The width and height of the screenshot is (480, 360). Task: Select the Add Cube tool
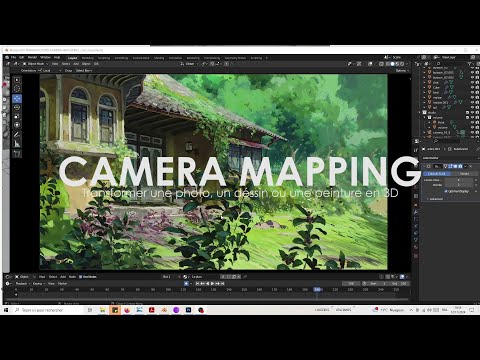pyautogui.click(x=17, y=154)
